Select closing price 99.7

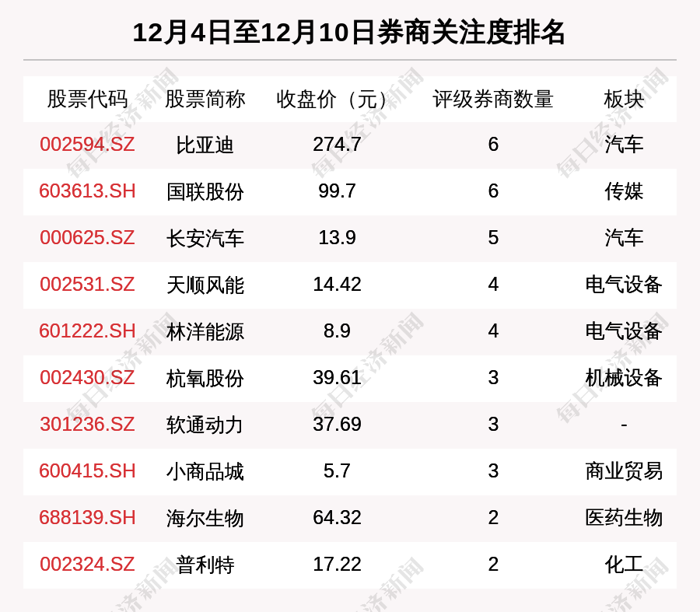[x=337, y=191]
